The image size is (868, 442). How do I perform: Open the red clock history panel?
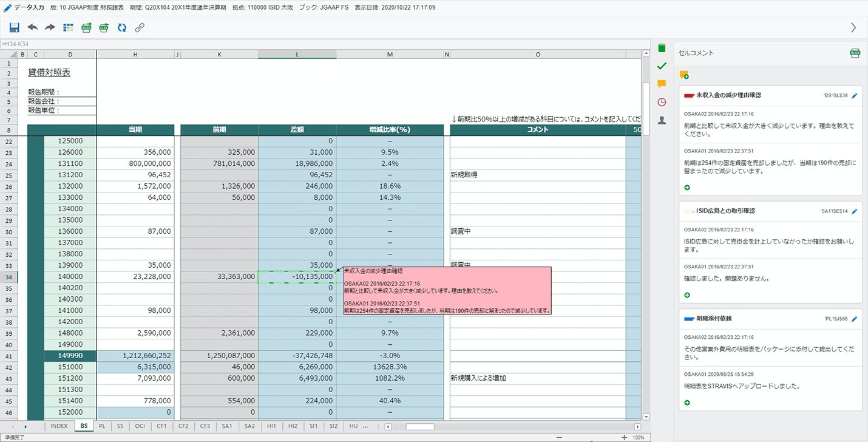point(662,102)
